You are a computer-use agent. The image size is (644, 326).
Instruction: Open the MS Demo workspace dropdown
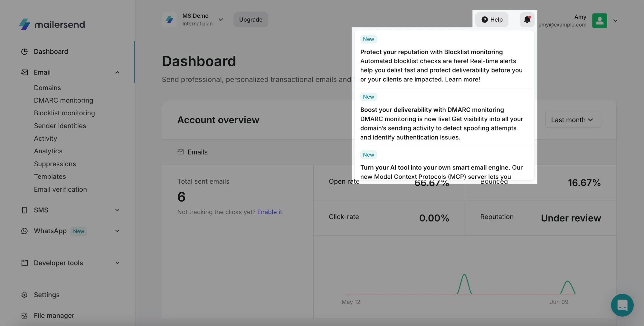pos(221,20)
